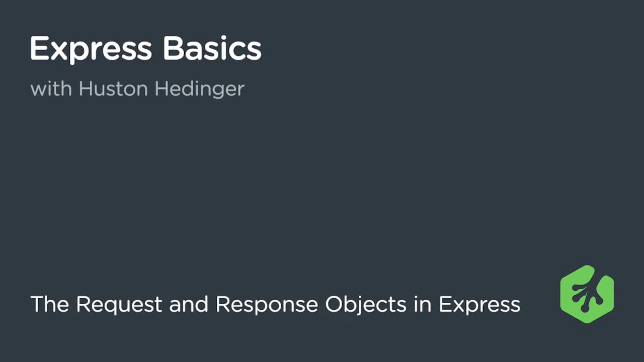Click the instructor surname "Hedinger"
Image resolution: width=644 pixels, height=362 pixels.
click(200, 89)
